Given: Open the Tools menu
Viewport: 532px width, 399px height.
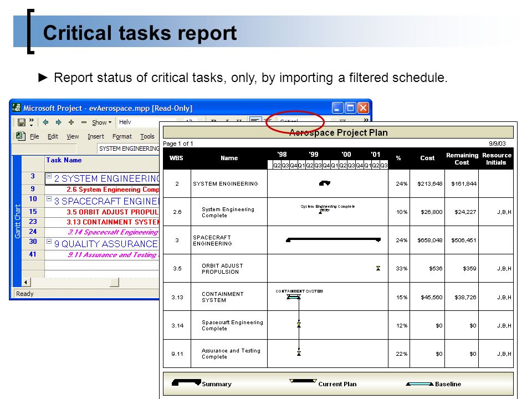Looking at the screenshot, I should [147, 136].
